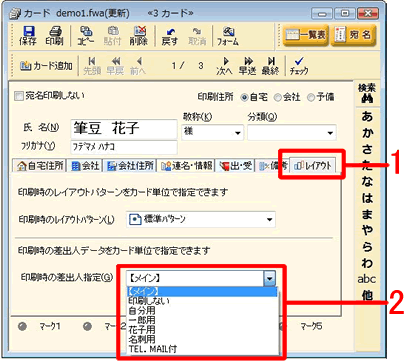Viewport: 404px width, 361px height.
Task: Paste using the 貼付 icon
Action: click(112, 36)
